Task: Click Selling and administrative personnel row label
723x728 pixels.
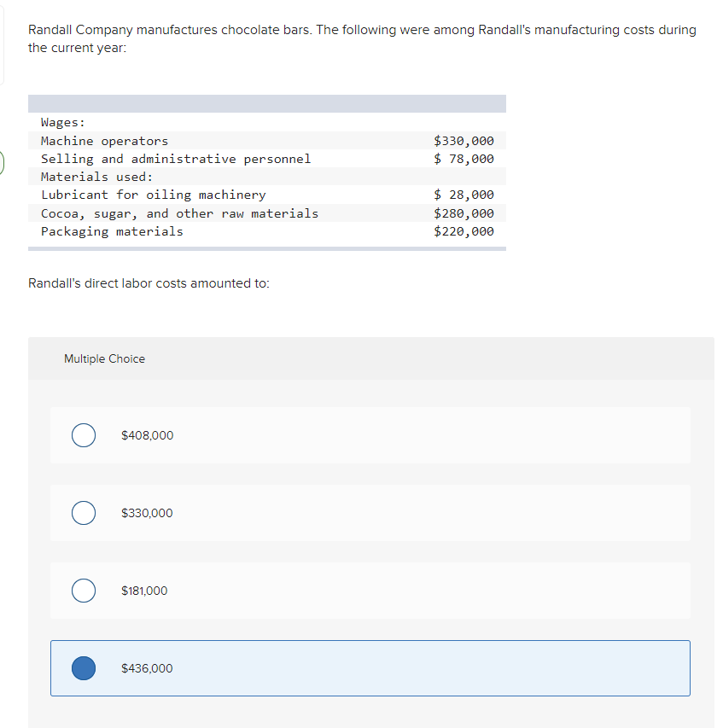Action: point(176,159)
